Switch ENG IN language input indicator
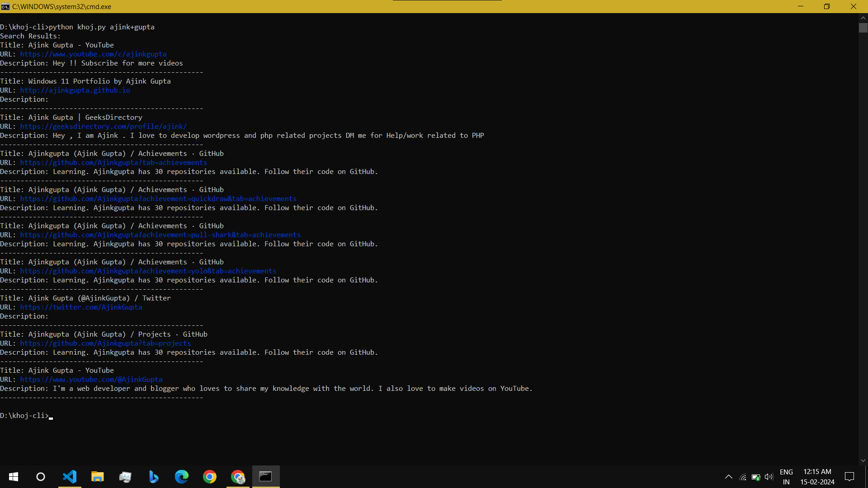868x488 pixels. click(786, 477)
